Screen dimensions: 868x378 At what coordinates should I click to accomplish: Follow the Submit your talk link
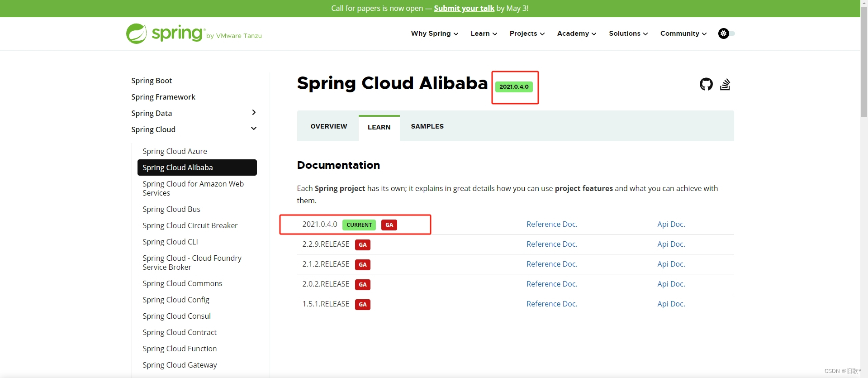[x=464, y=8]
